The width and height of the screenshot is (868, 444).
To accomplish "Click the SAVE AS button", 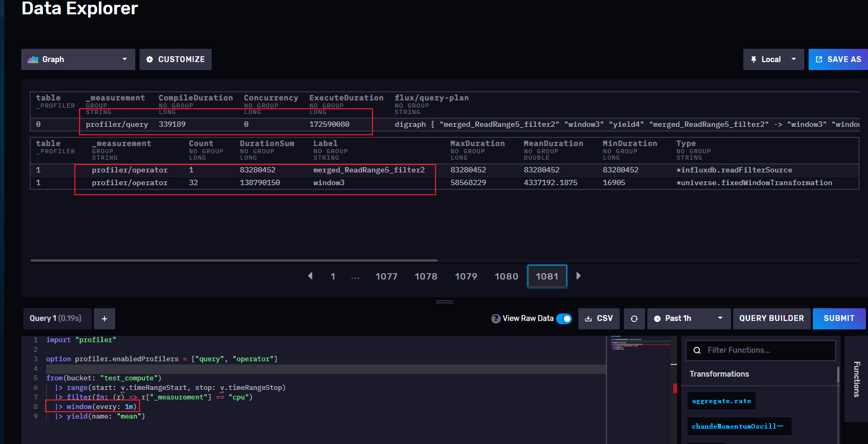I will click(838, 59).
